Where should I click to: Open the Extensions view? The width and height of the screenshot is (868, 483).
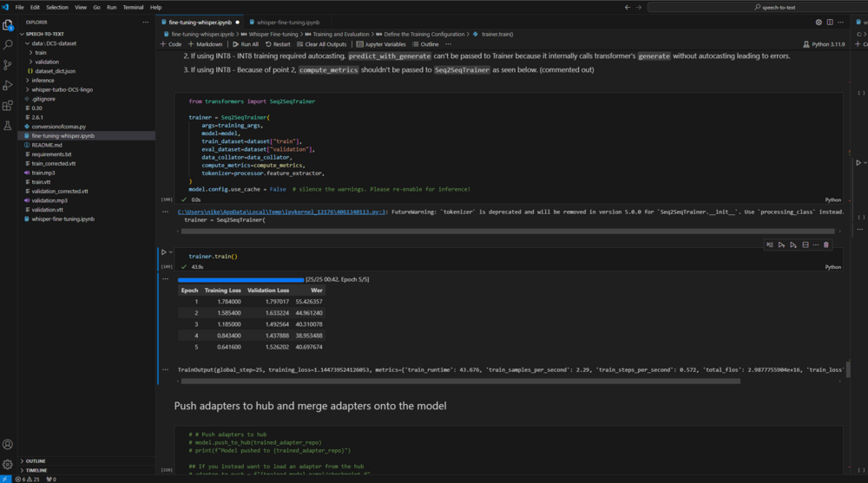click(x=8, y=106)
